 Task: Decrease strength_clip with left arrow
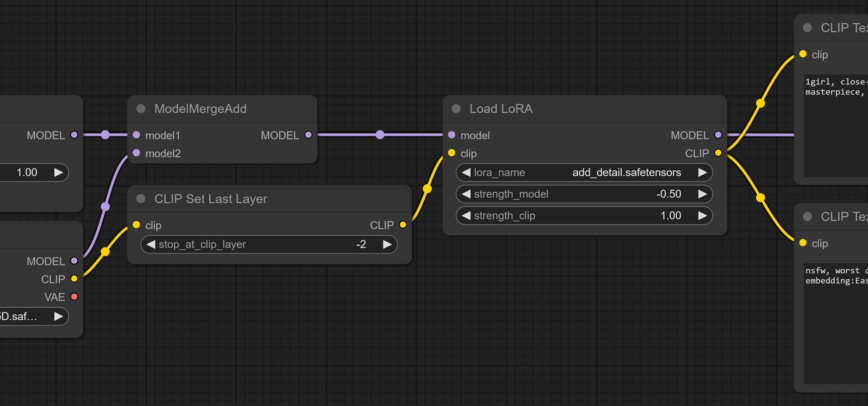466,216
